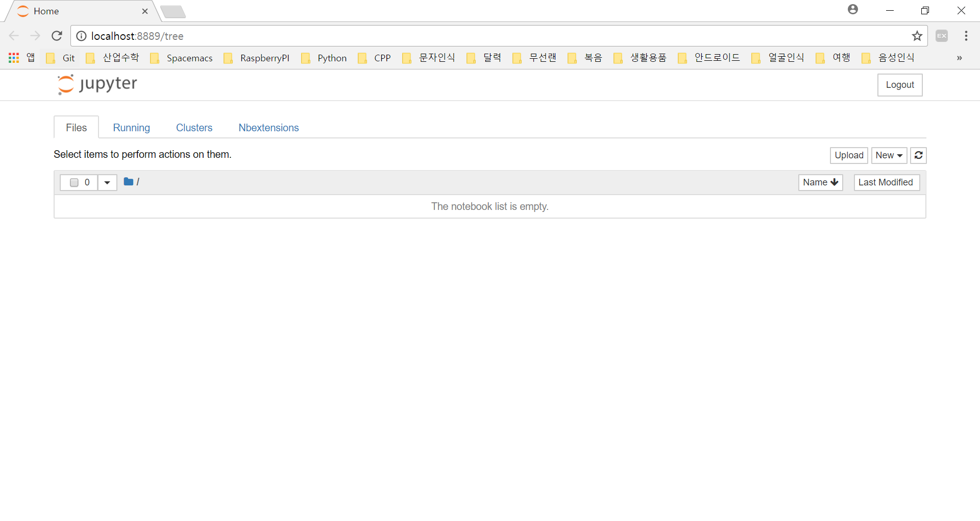Viewport: 980px width, 521px height.
Task: Click the Jupyter logo
Action: tap(97, 84)
